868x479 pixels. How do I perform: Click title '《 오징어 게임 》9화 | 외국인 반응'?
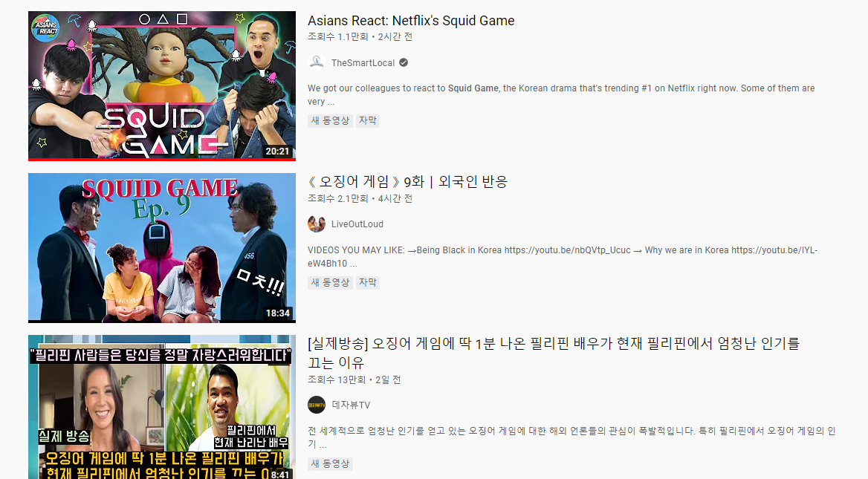click(407, 182)
